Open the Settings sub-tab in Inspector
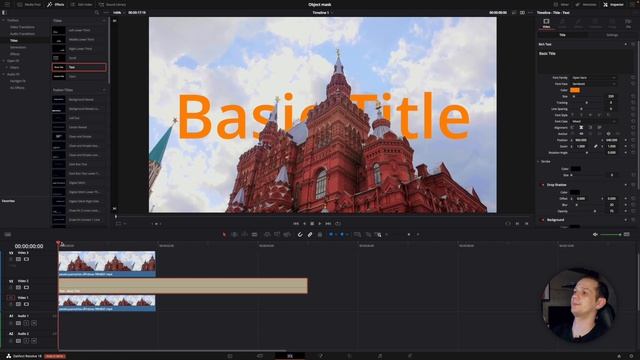Screen dimensions: 640x360 pos(612,35)
